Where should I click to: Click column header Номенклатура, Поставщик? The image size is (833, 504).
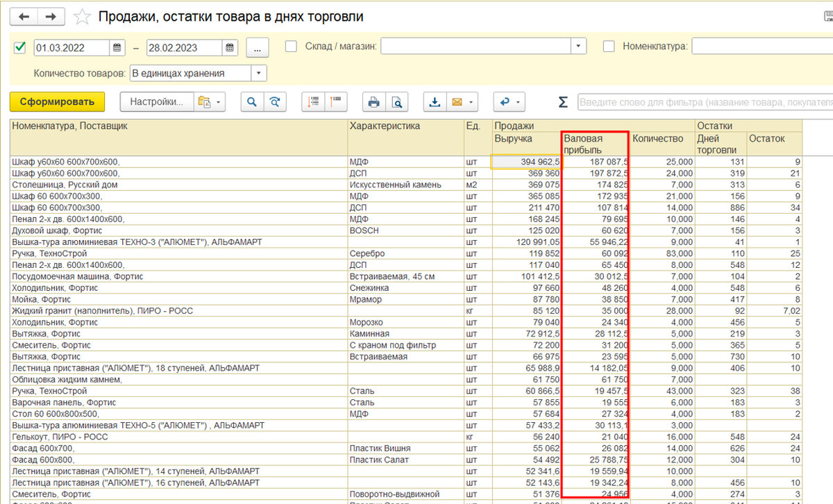pyautogui.click(x=178, y=137)
